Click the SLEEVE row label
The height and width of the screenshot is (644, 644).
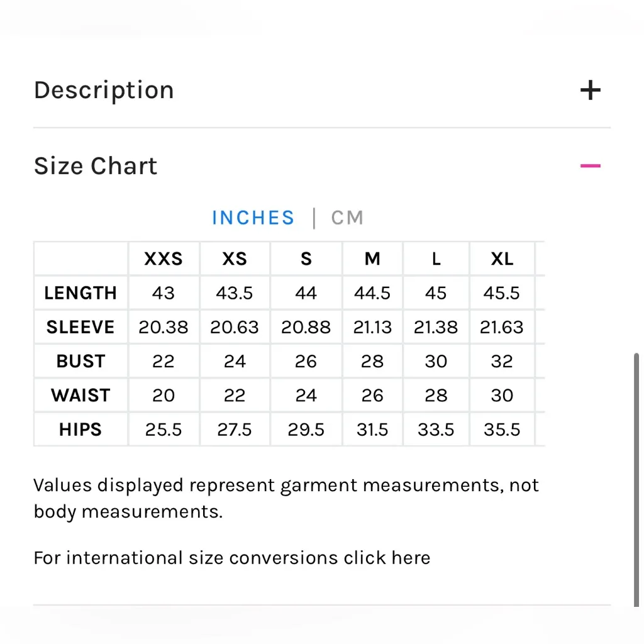tap(80, 327)
